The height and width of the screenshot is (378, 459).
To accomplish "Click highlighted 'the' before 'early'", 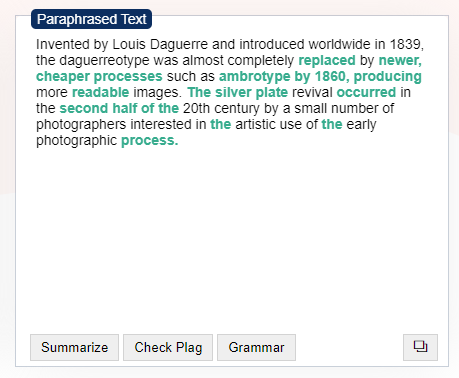I will click(x=332, y=124).
